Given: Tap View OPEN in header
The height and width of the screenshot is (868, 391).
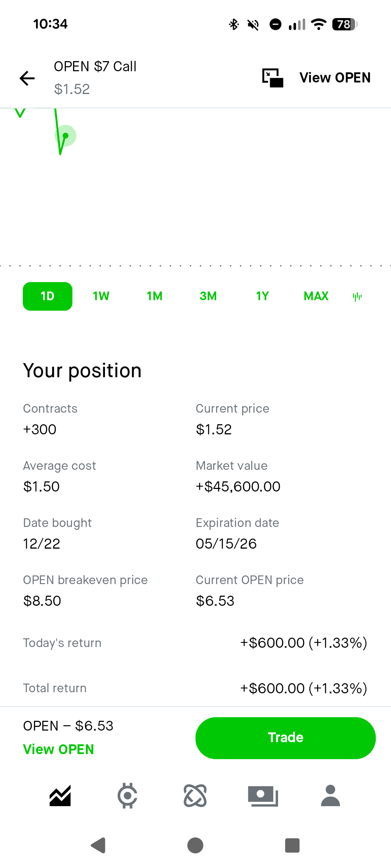Looking at the screenshot, I should [x=335, y=78].
